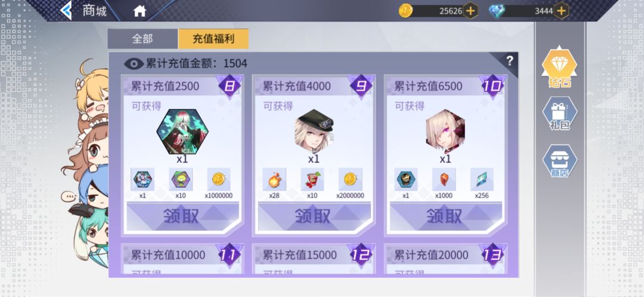
Task: Claim 领取 for 累计充值2500 reward
Action: (x=182, y=216)
